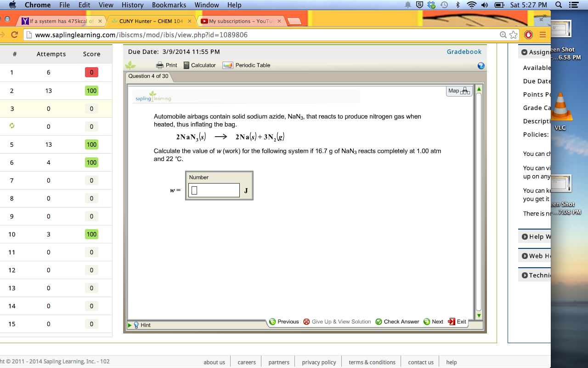Open the Calculator tool
The image size is (588, 368).
pos(199,65)
